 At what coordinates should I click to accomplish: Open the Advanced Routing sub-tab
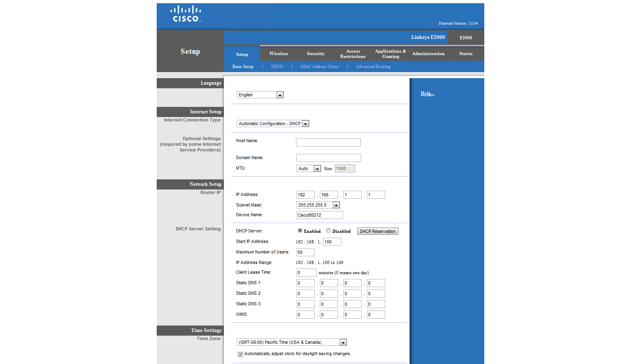(x=373, y=66)
